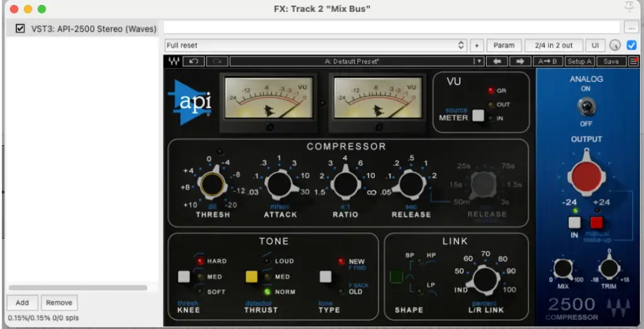Flip the ANALOG on/off toggle switch
The height and width of the screenshot is (329, 644).
point(586,107)
